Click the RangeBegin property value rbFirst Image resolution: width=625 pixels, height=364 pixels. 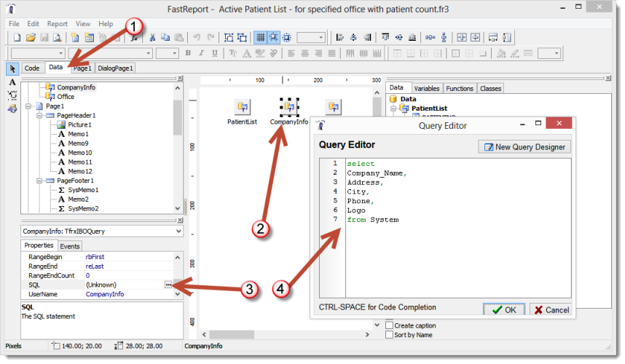pyautogui.click(x=95, y=257)
